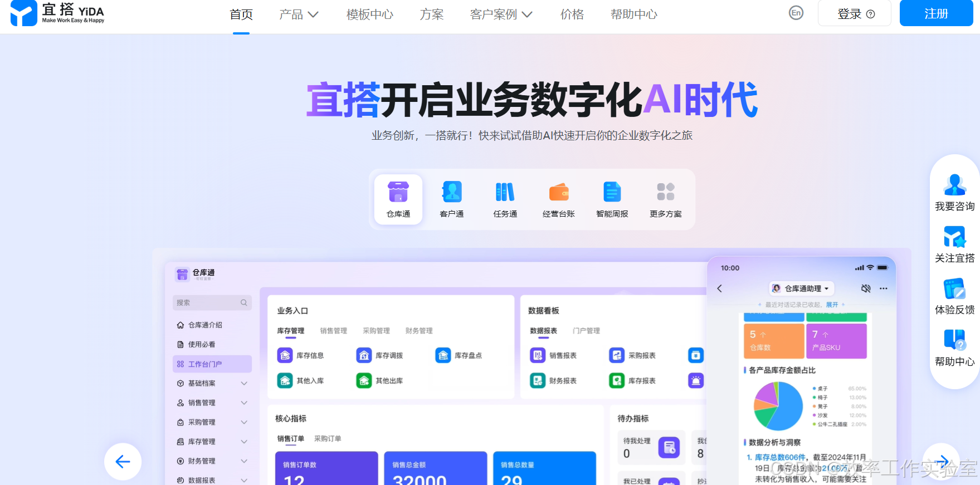Click 展开 link in phone preview
Viewport: 980px width, 485px height.
pos(832,305)
